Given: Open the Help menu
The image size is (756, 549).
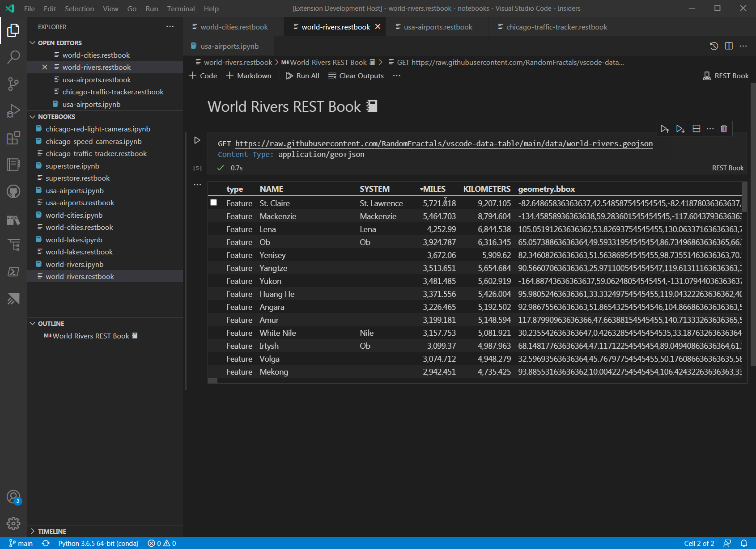Looking at the screenshot, I should click(211, 8).
